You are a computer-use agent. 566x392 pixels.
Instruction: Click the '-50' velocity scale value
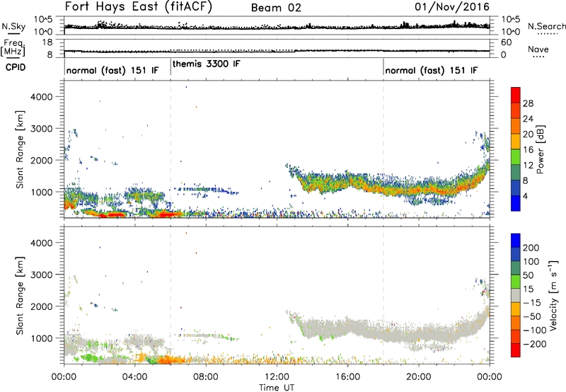(x=532, y=316)
